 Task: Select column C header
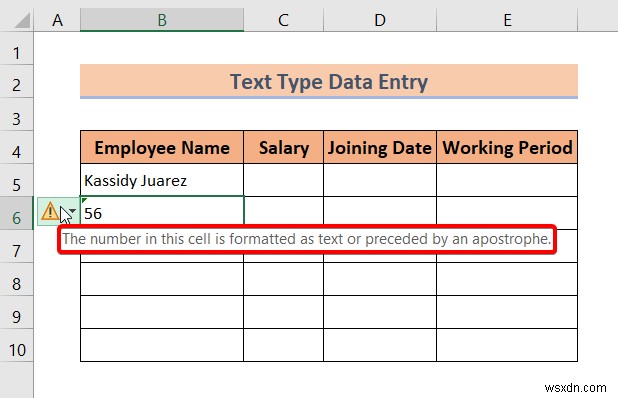tap(283, 20)
